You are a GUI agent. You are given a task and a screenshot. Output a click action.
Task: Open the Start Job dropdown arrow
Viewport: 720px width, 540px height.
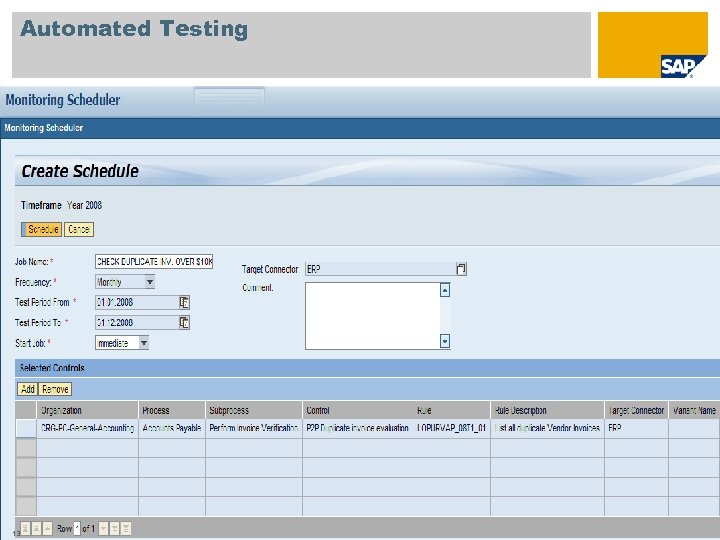[x=144, y=343]
